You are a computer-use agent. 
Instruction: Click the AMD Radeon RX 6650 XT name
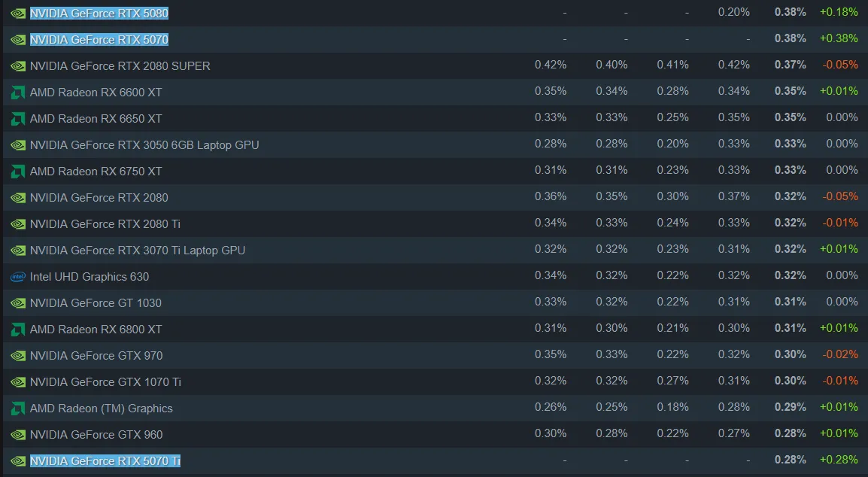pyautogui.click(x=96, y=118)
